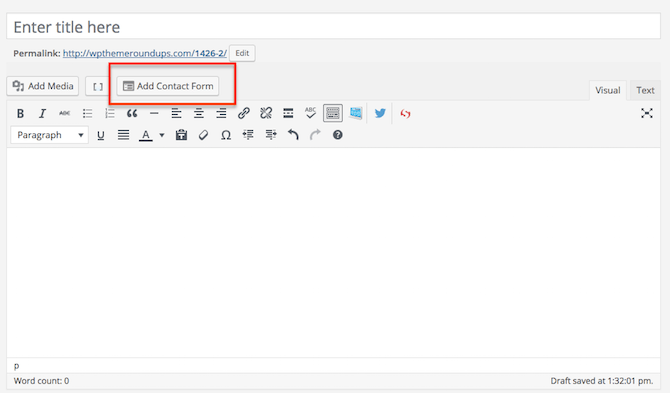
Task: Apply strikethrough formatting
Action: 65,114
